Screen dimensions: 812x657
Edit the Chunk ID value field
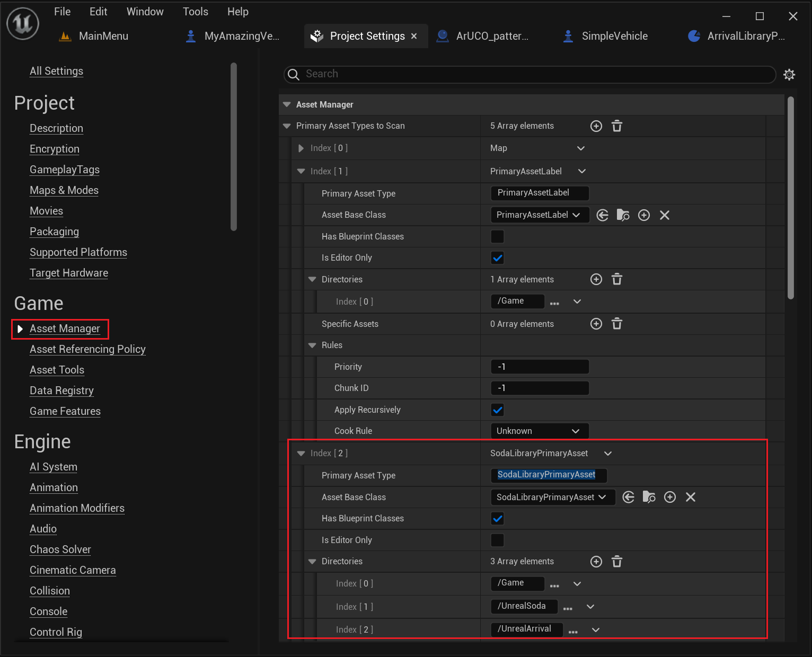[540, 388]
